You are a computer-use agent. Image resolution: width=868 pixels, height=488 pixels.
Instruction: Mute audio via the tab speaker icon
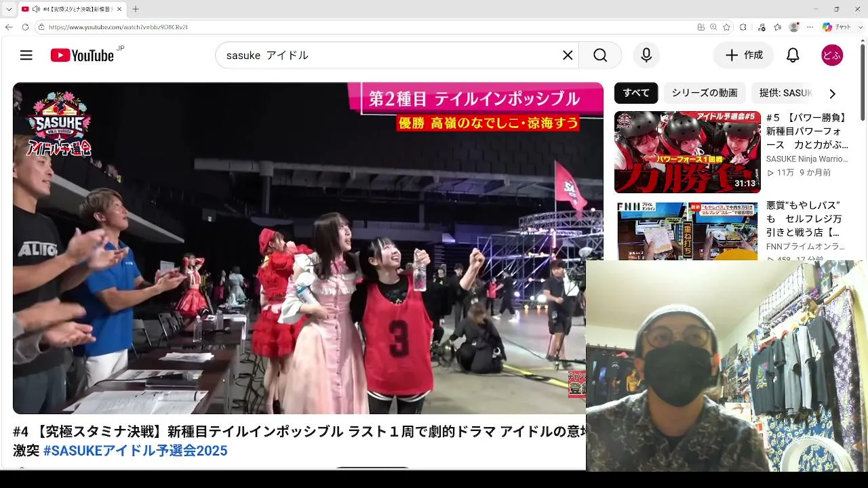click(35, 9)
